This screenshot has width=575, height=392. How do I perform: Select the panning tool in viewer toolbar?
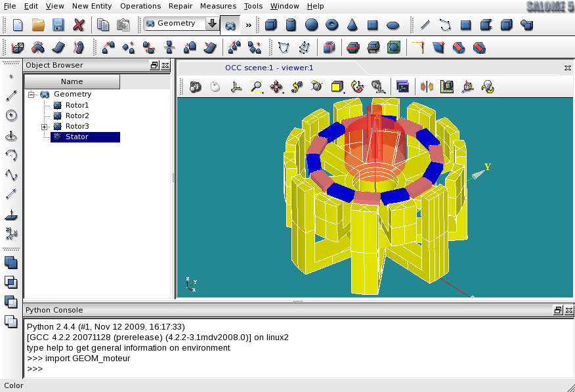pos(276,87)
